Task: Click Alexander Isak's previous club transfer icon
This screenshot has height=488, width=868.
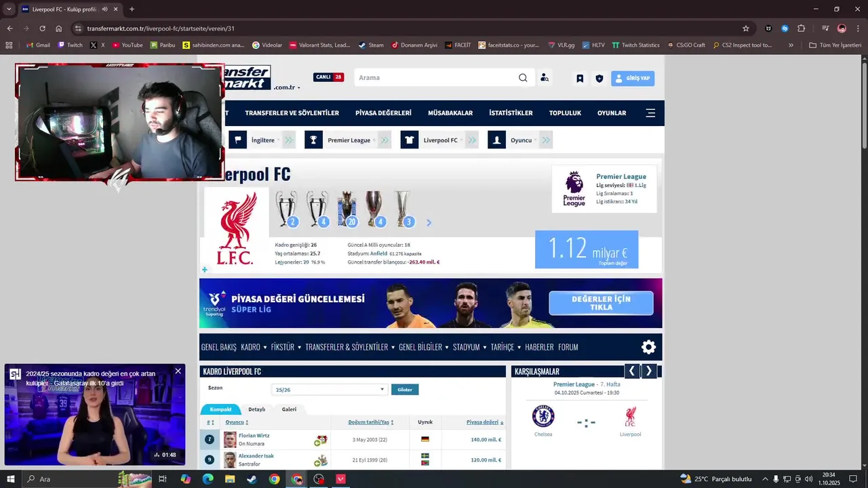Action: tap(323, 460)
